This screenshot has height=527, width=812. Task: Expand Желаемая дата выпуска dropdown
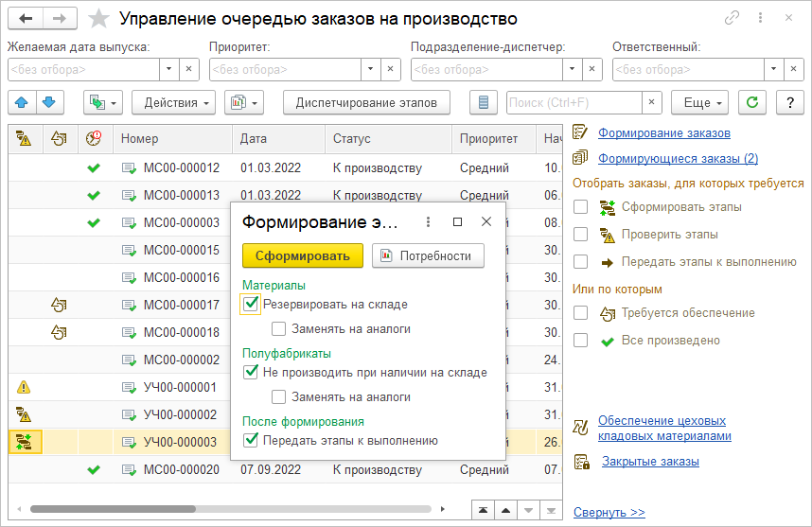pyautogui.click(x=168, y=69)
